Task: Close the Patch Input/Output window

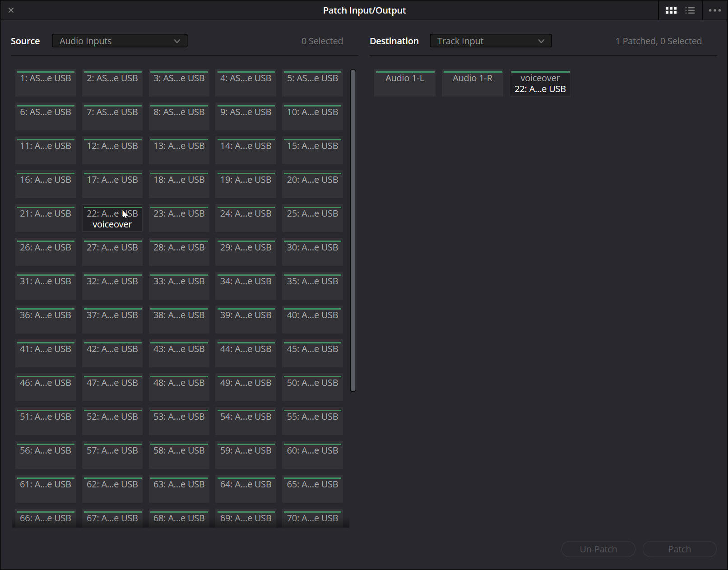Action: tap(11, 10)
